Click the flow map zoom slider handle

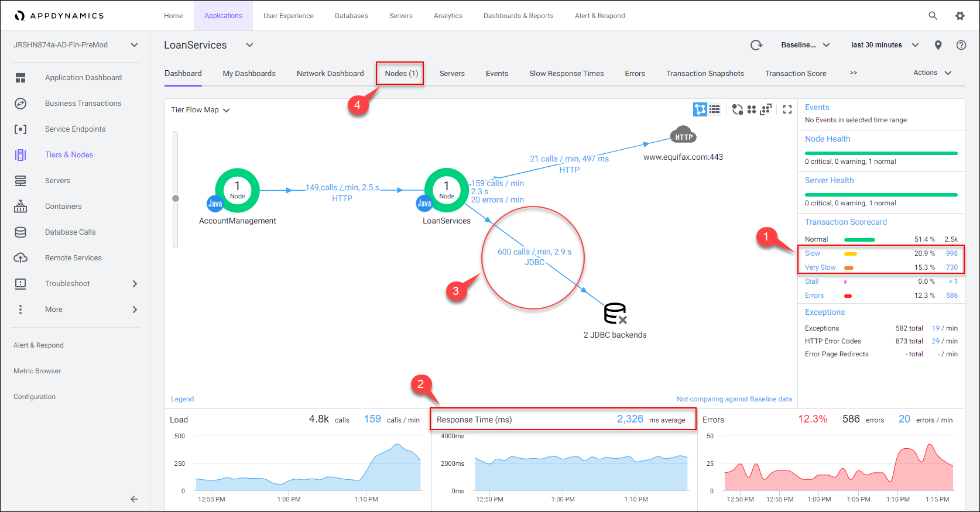pos(176,198)
